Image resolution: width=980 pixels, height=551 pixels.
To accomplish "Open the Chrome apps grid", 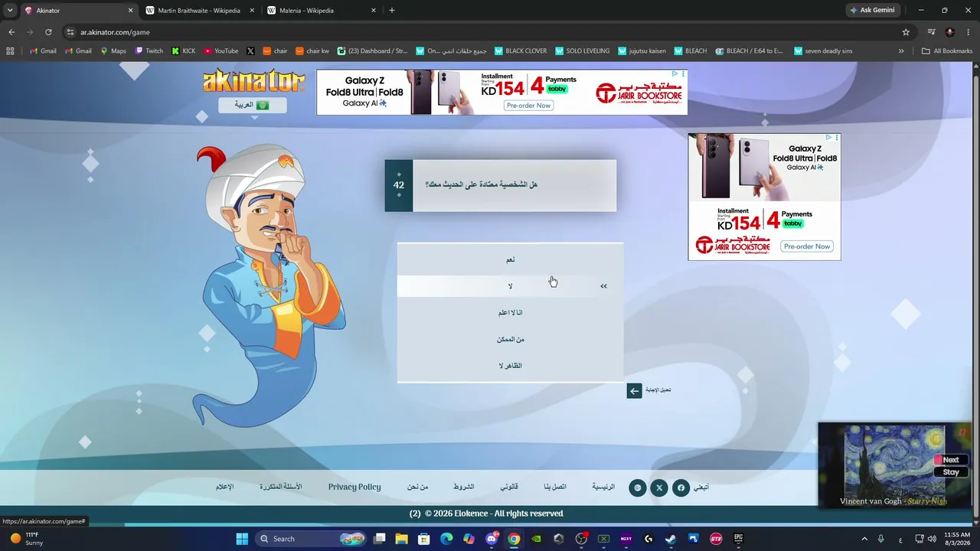I will click(x=10, y=51).
